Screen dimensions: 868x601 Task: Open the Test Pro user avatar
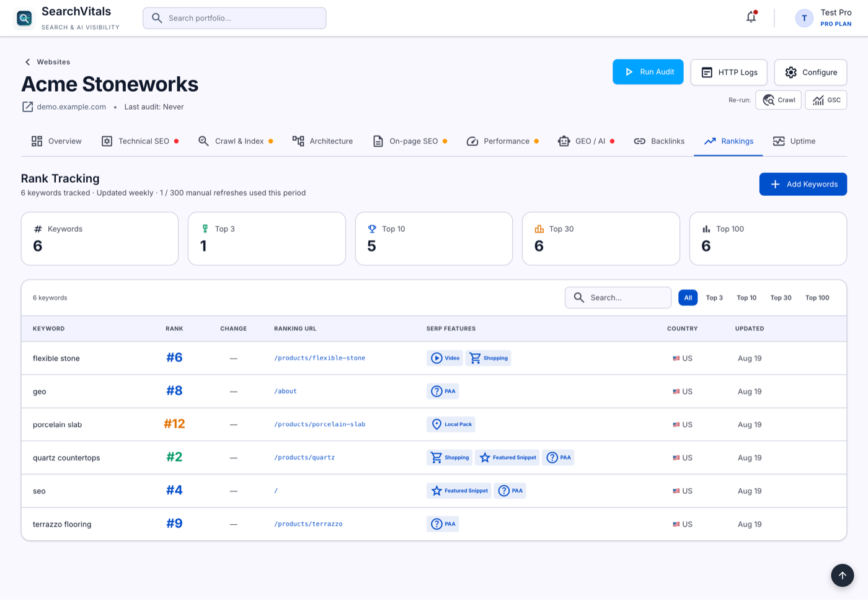click(x=804, y=18)
